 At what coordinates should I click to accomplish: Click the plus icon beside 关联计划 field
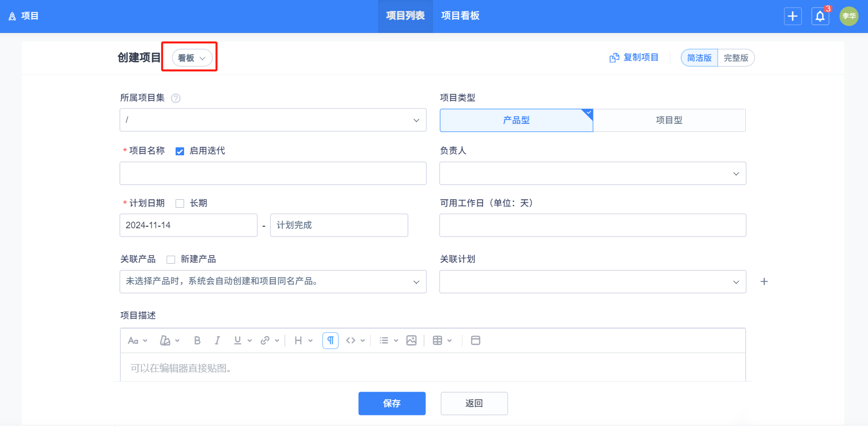click(764, 282)
